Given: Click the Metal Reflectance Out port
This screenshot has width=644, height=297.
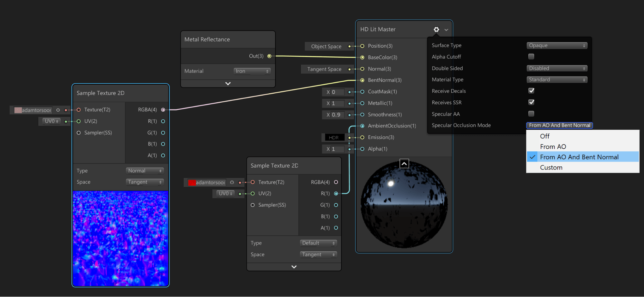Looking at the screenshot, I should (269, 56).
